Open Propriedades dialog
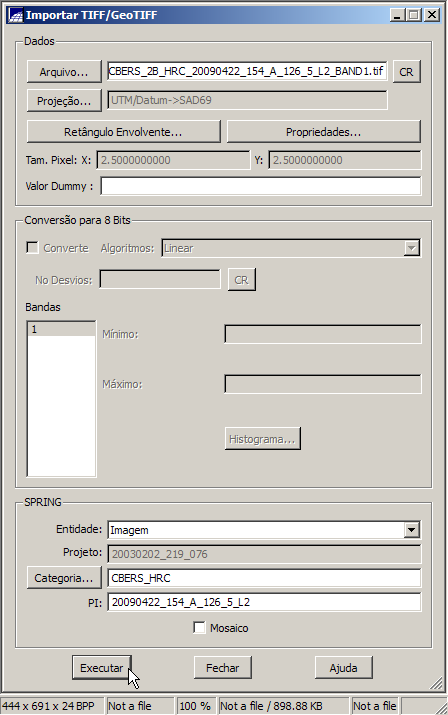Image resolution: width=448 pixels, height=715 pixels. (323, 132)
